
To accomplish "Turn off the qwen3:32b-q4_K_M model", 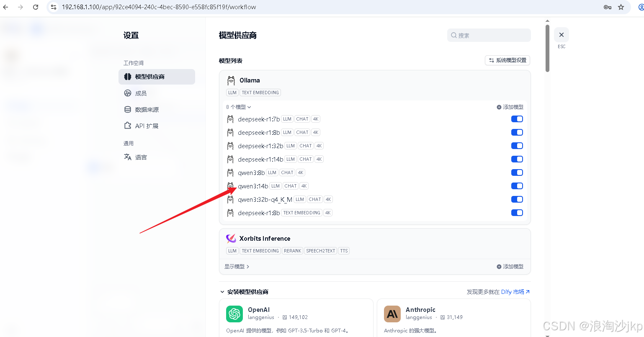I will pos(517,199).
